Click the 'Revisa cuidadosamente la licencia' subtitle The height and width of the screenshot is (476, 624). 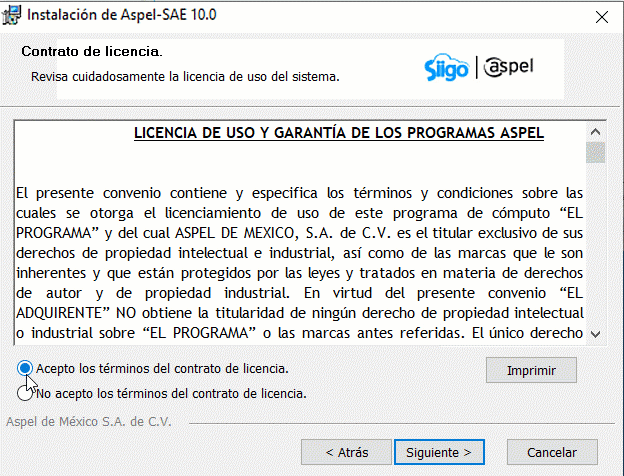tap(185, 76)
